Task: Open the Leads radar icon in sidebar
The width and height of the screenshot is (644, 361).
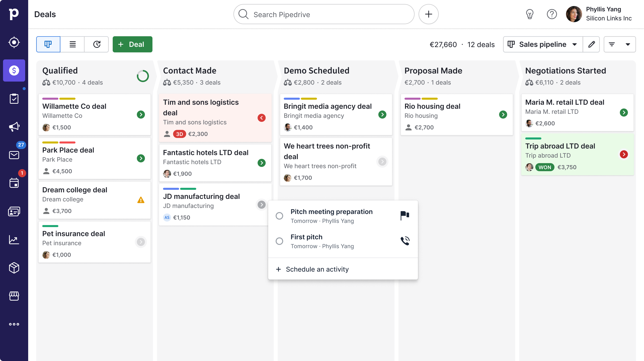Action: [x=14, y=42]
